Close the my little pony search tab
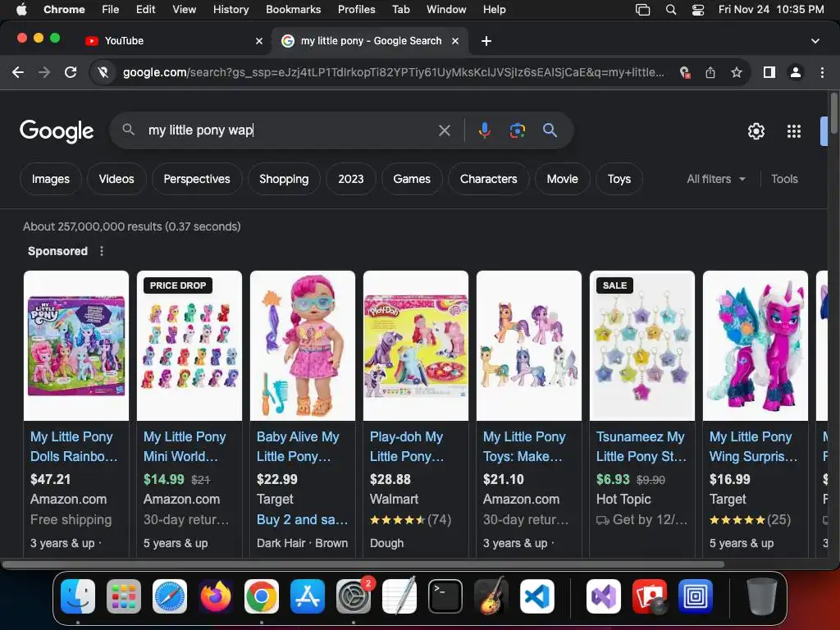Viewport: 840px width, 630px height. [455, 41]
